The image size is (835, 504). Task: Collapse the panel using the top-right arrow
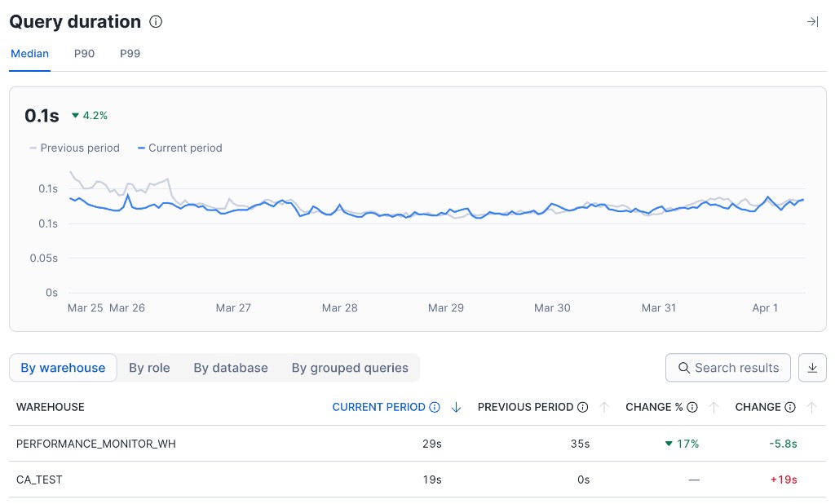[x=812, y=22]
